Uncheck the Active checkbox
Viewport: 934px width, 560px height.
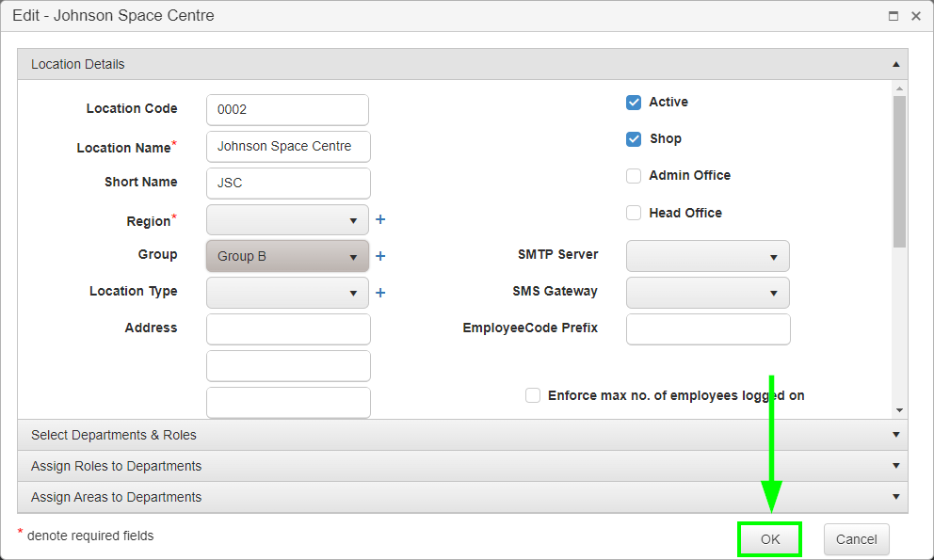634,103
